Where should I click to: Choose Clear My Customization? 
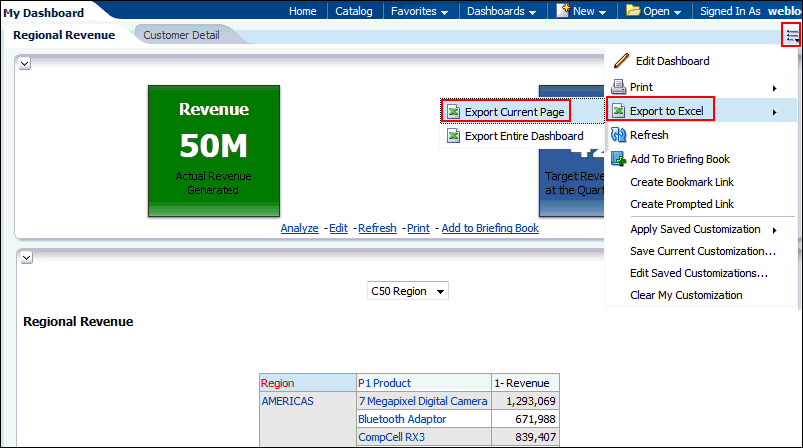(686, 295)
